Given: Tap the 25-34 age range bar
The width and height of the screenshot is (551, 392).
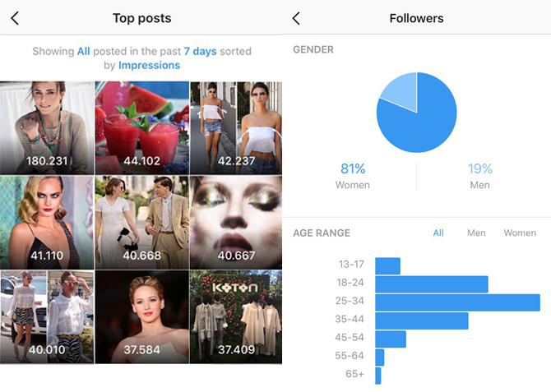Looking at the screenshot, I should 457,302.
